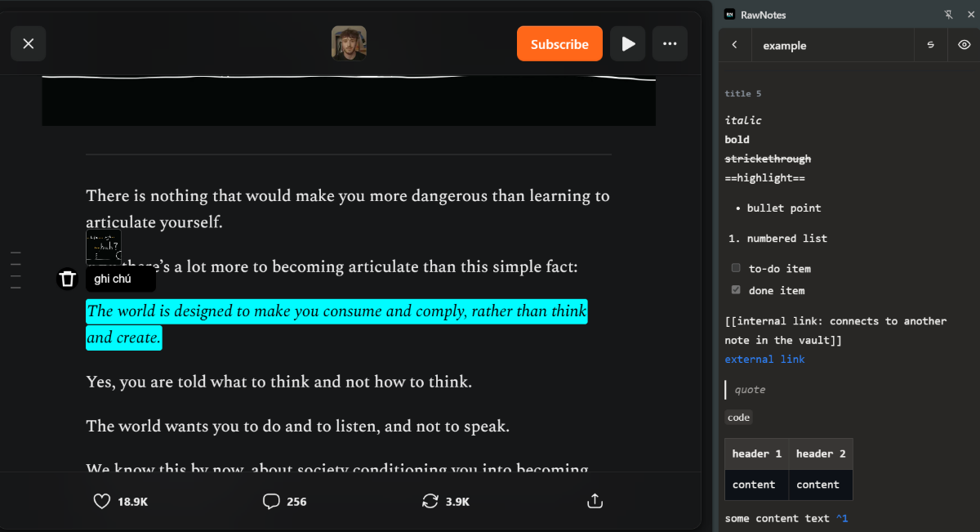Viewport: 980px width, 532px height.
Task: Toggle the pin icon in RawNotes title bar
Action: pos(949,15)
